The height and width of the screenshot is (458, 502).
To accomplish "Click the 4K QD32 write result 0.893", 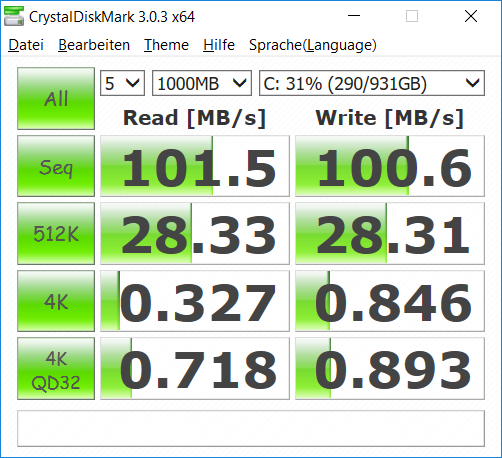I will click(x=390, y=369).
